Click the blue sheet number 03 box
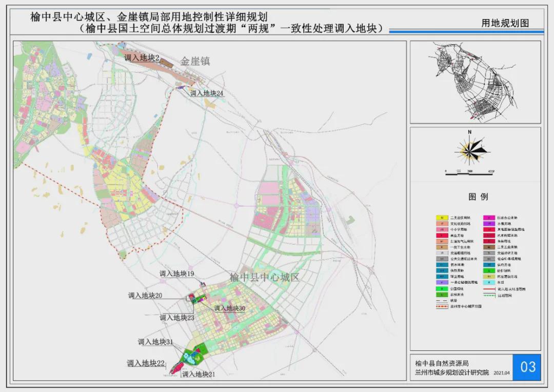Screen dimensions: 554x392 [527, 367]
